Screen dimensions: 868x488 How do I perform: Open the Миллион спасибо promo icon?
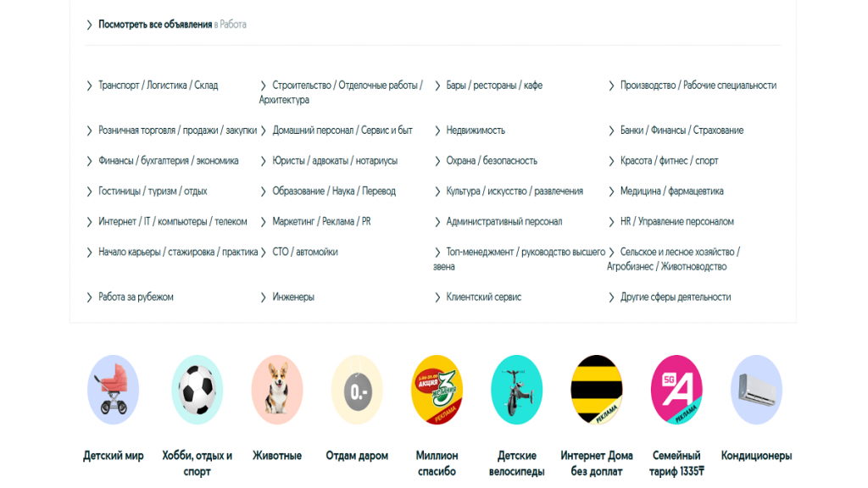pos(437,390)
